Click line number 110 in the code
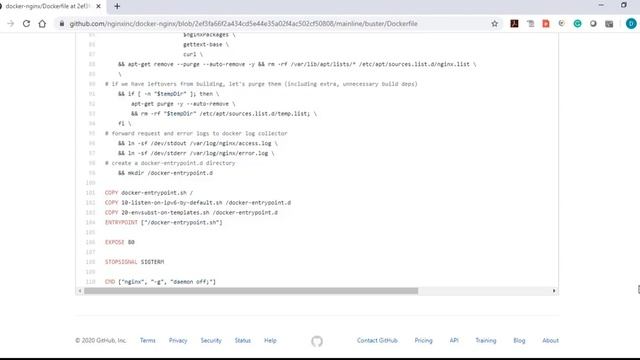Screen dimensions: 640x360 coord(91,282)
